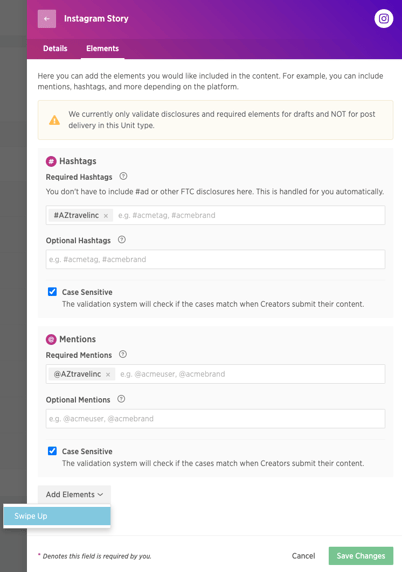Open Required Mentions help icon
The image size is (402, 572).
click(123, 354)
